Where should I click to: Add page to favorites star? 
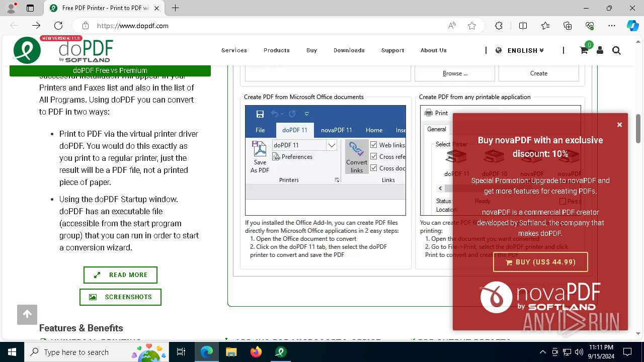pyautogui.click(x=472, y=26)
